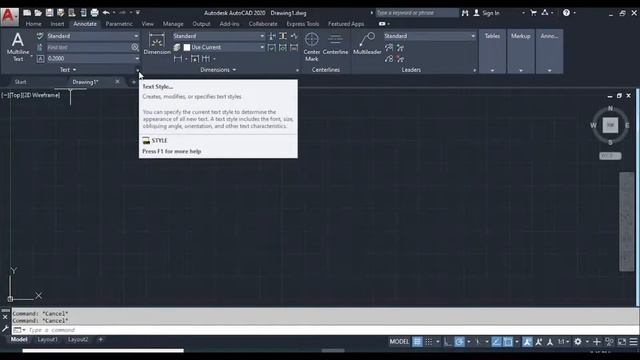Toggle polar tracking in status bar
640x360 pixels.
coord(459,342)
